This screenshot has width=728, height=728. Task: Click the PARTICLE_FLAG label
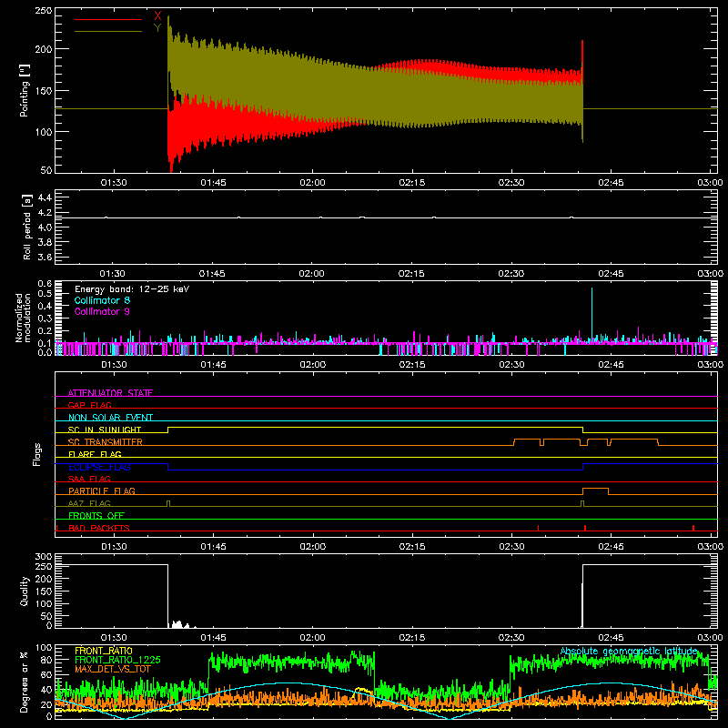(x=102, y=490)
